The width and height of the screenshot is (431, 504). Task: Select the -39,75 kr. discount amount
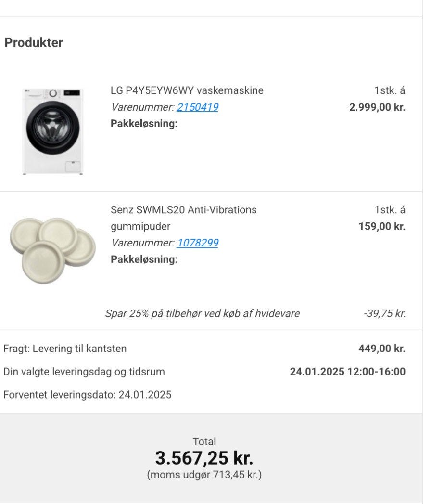tap(384, 313)
